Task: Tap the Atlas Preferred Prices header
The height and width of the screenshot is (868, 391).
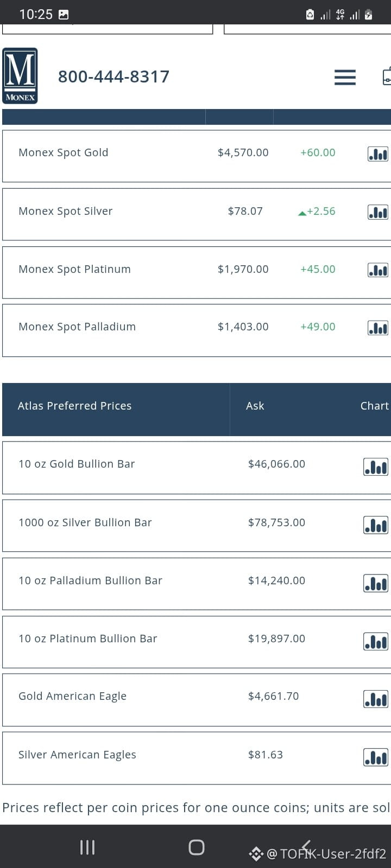Action: (74, 406)
